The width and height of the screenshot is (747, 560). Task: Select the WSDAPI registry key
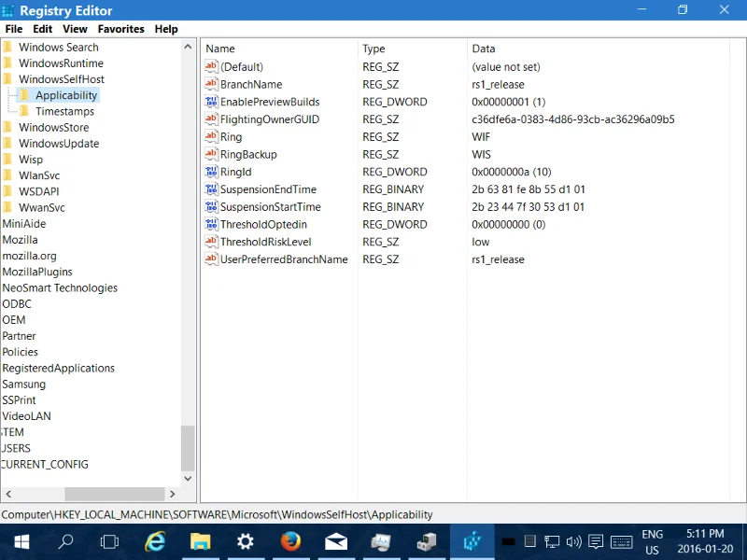pyautogui.click(x=39, y=191)
